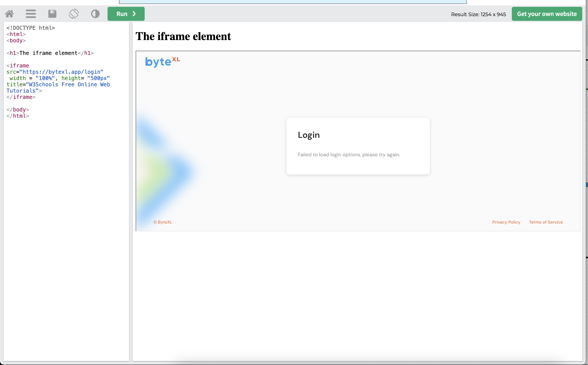Toggle the dark mode contrast icon

pyautogui.click(x=95, y=14)
